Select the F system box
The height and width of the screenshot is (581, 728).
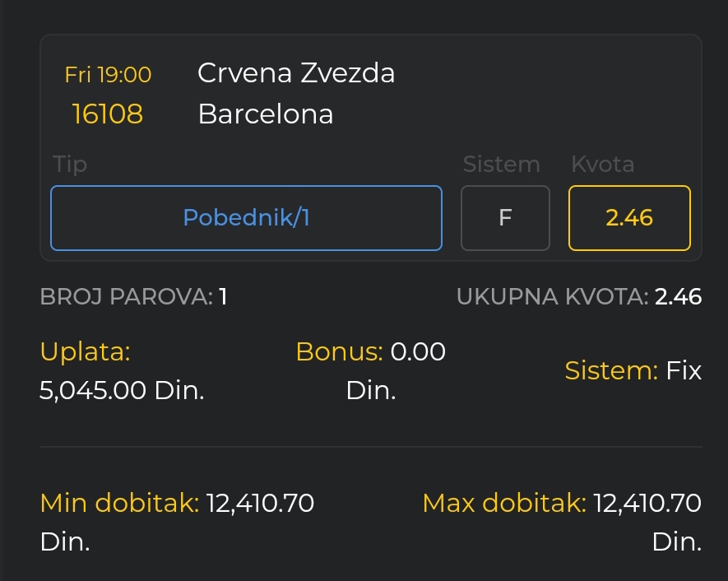505,218
